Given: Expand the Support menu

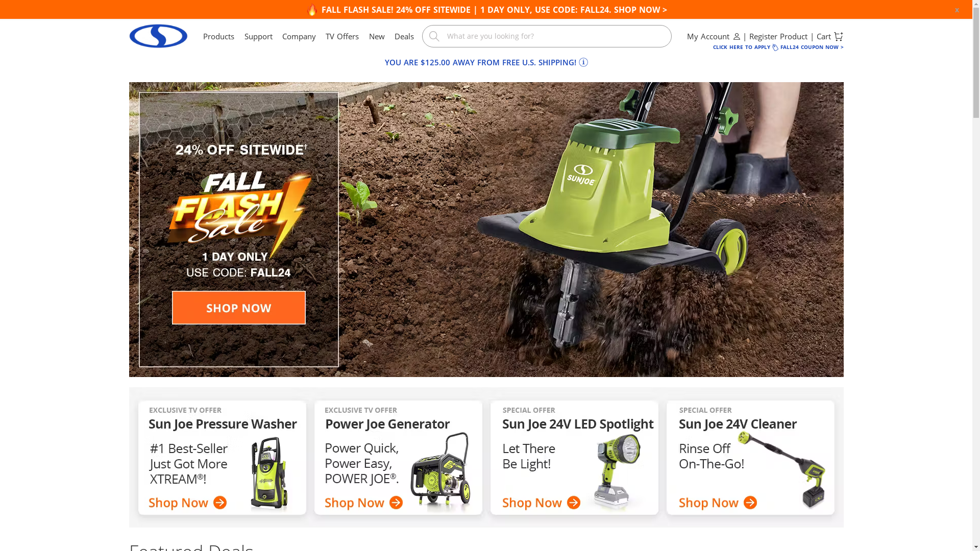Looking at the screenshot, I should pyautogui.click(x=258, y=36).
